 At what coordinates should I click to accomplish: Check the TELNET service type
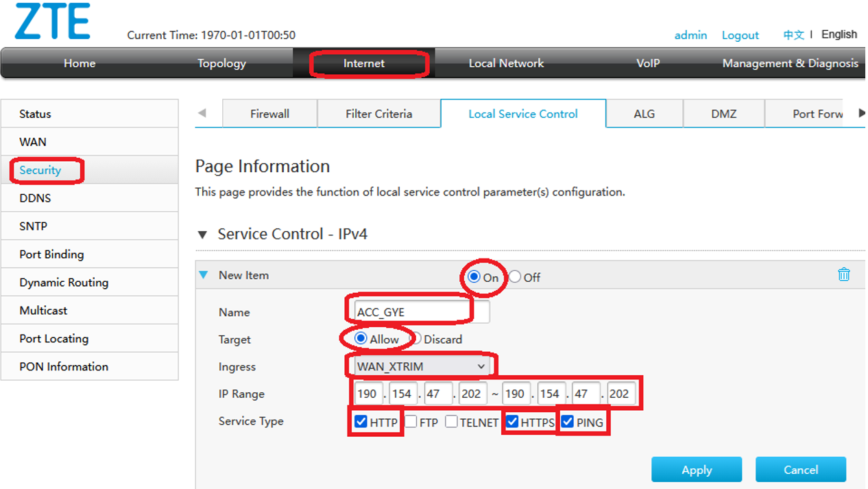[x=452, y=422]
